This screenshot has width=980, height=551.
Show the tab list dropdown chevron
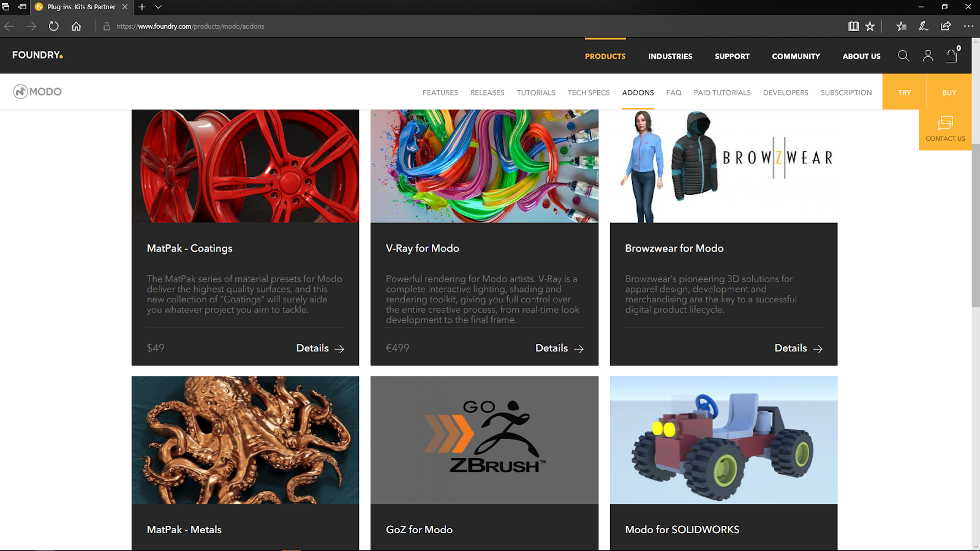click(x=158, y=7)
